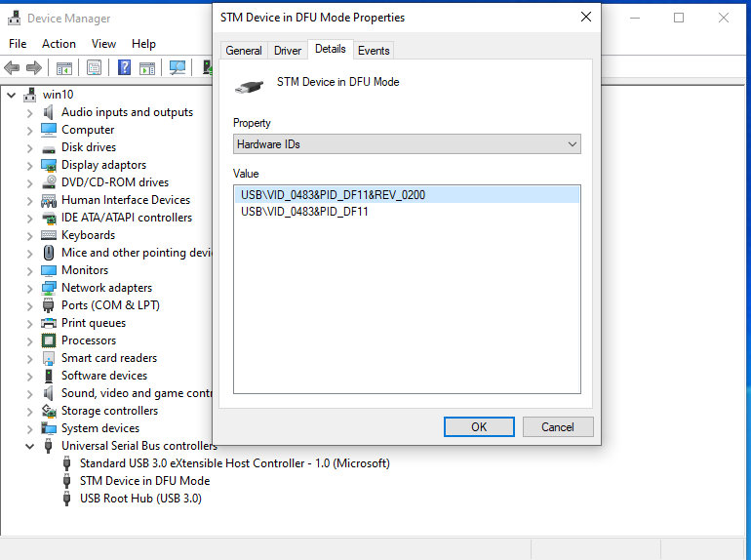Open the File menu
The height and width of the screenshot is (560, 751).
(18, 44)
